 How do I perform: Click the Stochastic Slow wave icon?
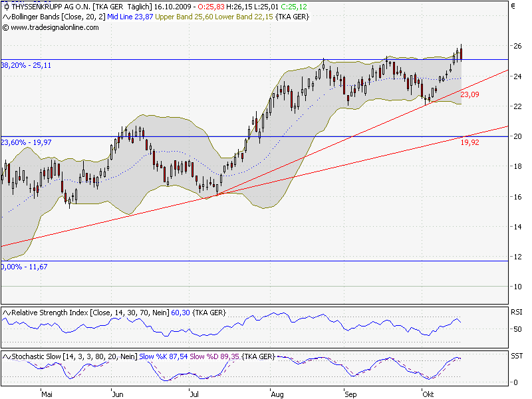pyautogui.click(x=5, y=356)
